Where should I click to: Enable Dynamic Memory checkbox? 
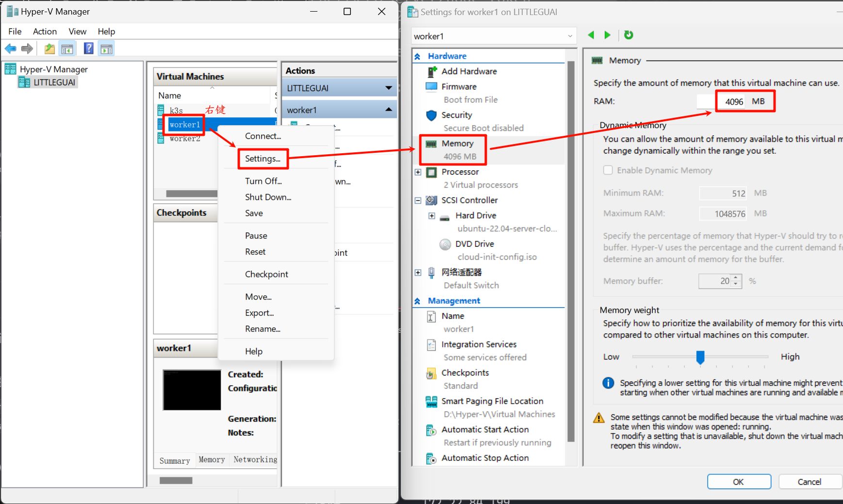pos(608,170)
